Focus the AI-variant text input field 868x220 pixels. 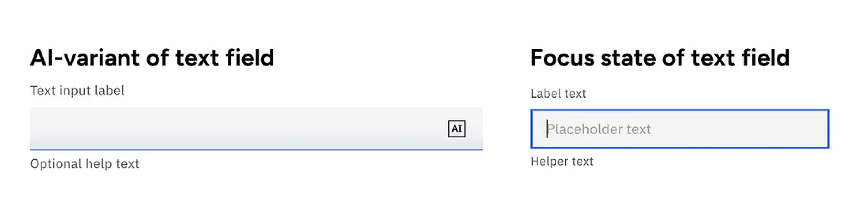[237, 129]
